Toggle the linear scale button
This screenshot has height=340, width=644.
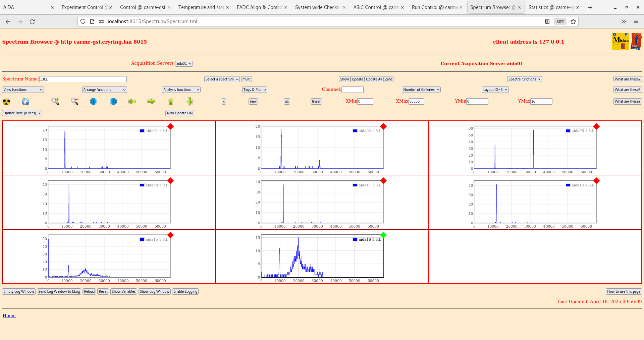coord(316,101)
